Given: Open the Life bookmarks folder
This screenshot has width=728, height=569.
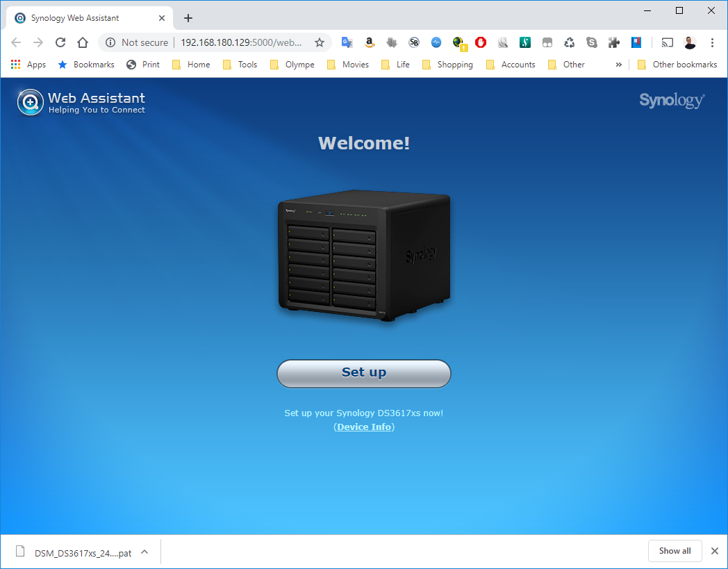Looking at the screenshot, I should 395,65.
